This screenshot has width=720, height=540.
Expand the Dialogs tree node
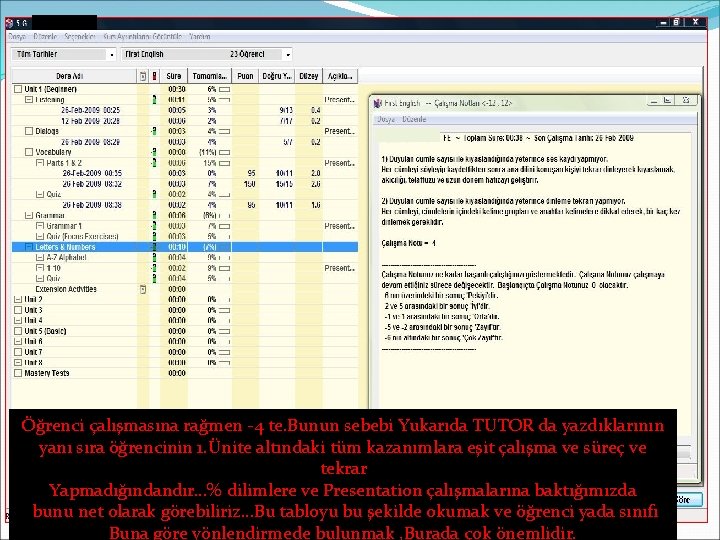point(29,131)
